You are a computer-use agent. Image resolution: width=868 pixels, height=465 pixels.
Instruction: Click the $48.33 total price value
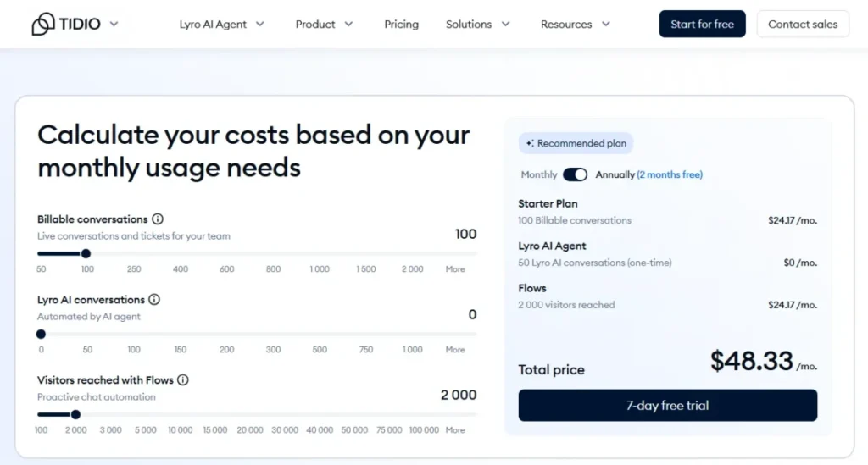click(x=752, y=361)
